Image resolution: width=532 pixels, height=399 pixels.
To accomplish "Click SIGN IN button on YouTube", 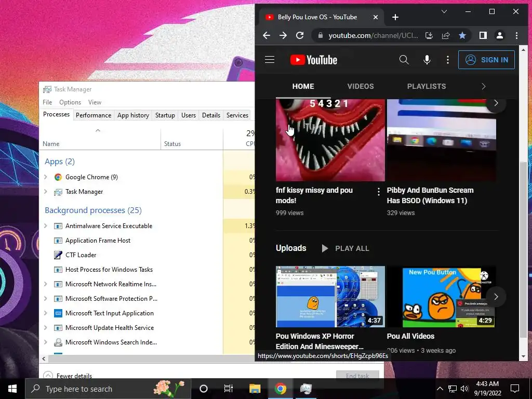I will (486, 60).
